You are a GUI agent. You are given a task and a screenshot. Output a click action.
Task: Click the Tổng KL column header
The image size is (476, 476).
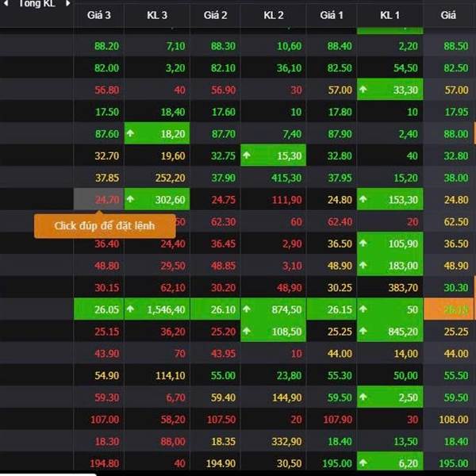click(36, 4)
